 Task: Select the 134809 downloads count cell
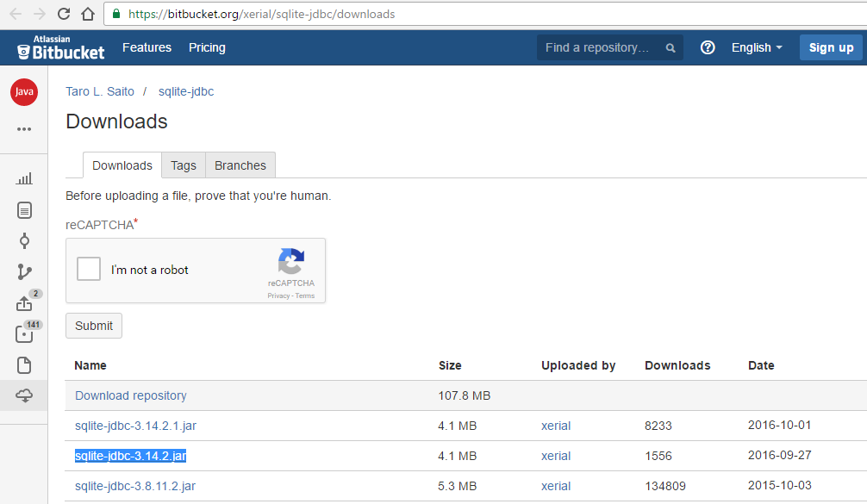tap(665, 486)
